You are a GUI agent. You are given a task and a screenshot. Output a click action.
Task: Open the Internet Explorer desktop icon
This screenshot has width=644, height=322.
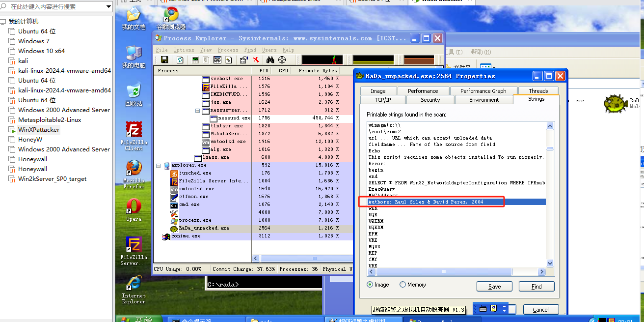coord(134,290)
